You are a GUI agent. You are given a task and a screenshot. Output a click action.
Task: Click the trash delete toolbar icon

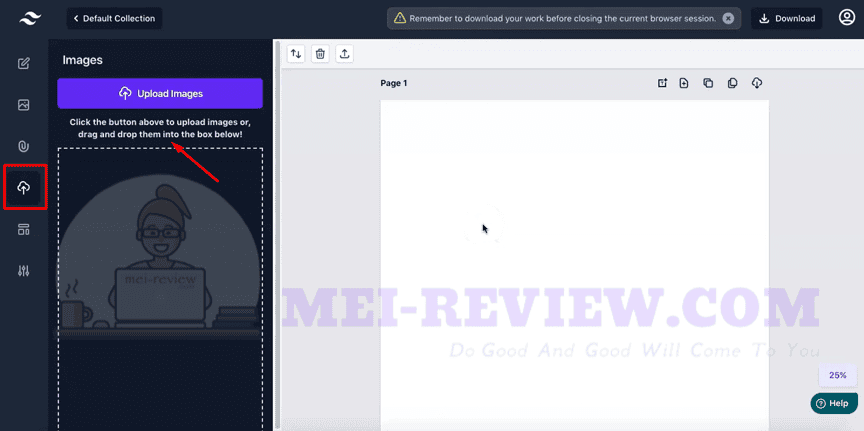tap(320, 53)
